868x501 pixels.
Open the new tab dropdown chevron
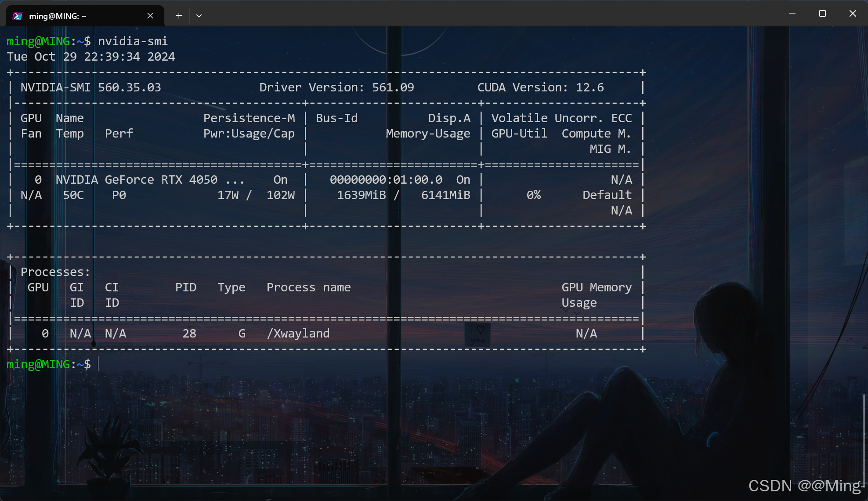199,15
